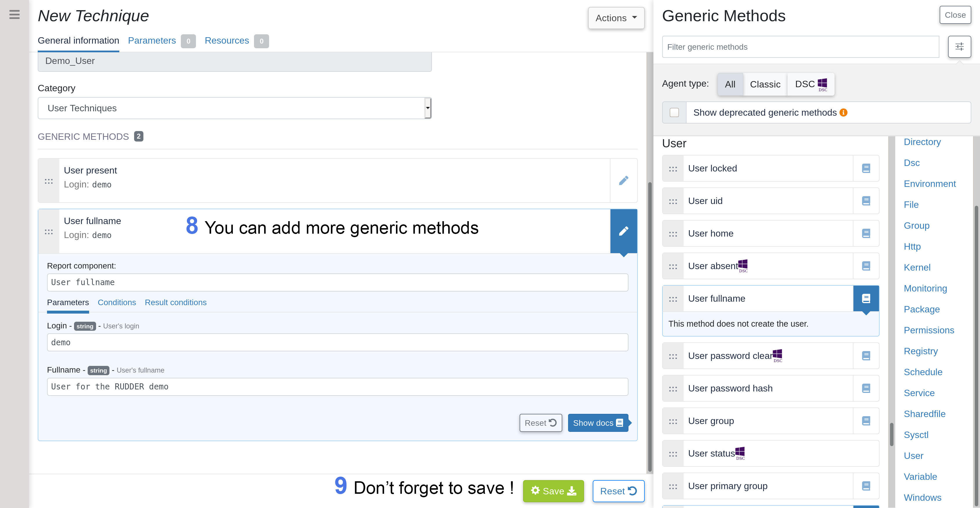This screenshot has width=980, height=508.
Task: Open the Category select box
Action: 234,108
